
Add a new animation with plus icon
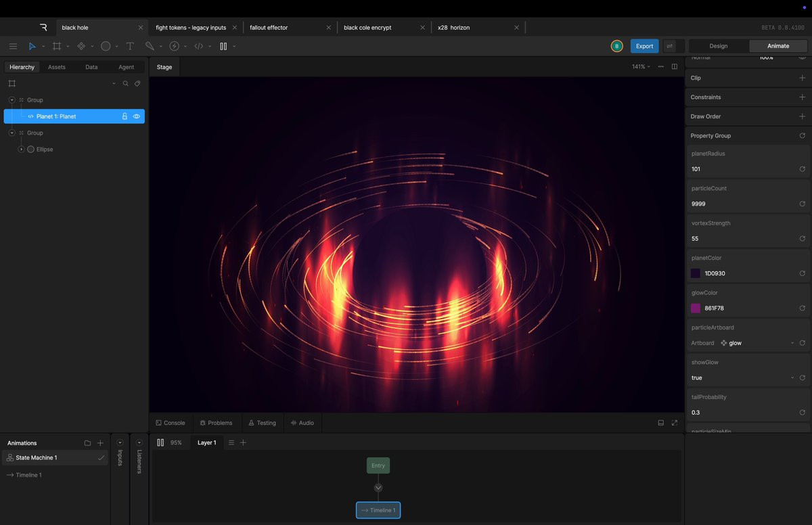pyautogui.click(x=100, y=443)
